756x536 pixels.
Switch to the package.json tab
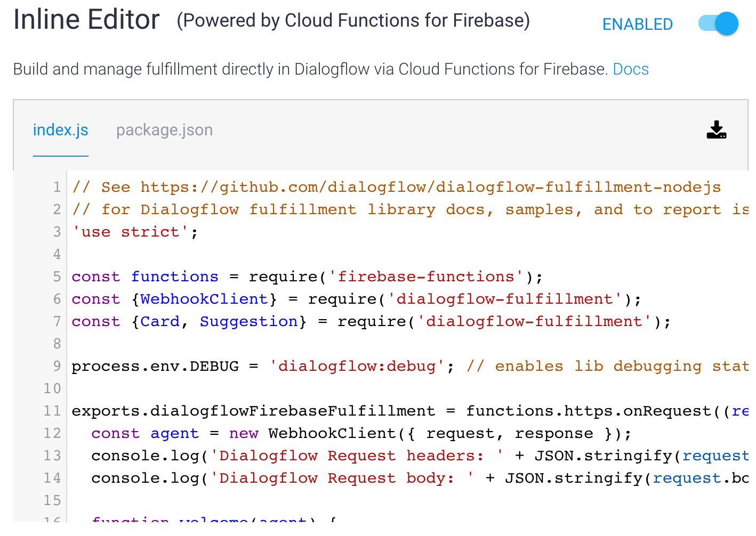pyautogui.click(x=164, y=129)
